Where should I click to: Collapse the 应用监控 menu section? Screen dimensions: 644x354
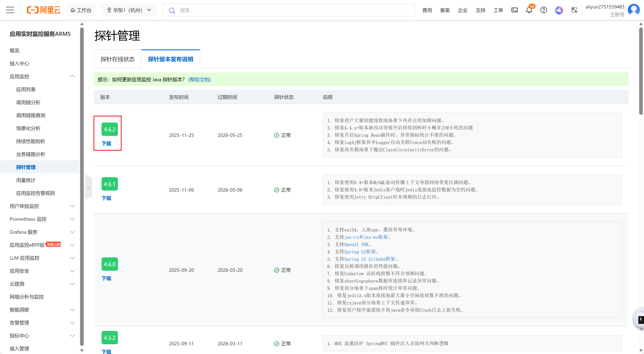72,76
